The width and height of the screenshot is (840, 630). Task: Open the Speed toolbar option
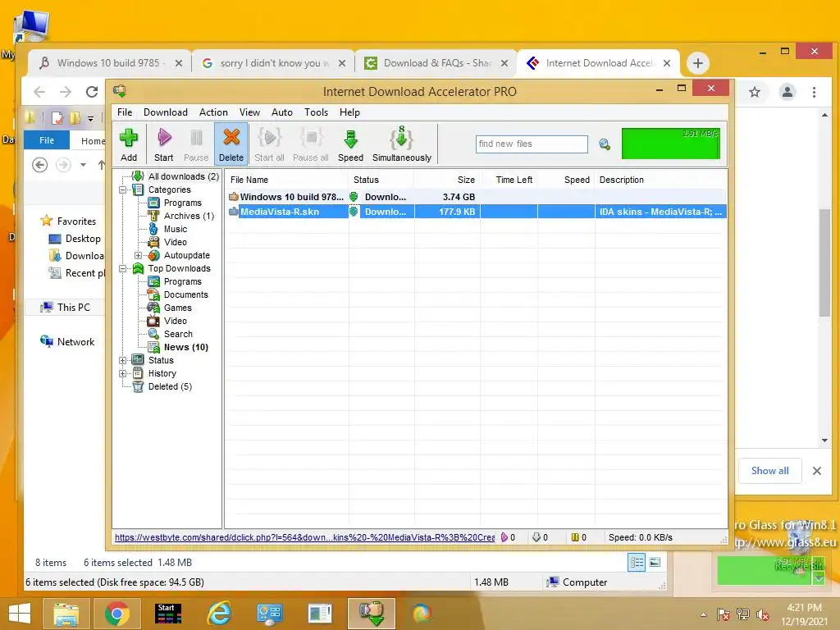click(351, 144)
